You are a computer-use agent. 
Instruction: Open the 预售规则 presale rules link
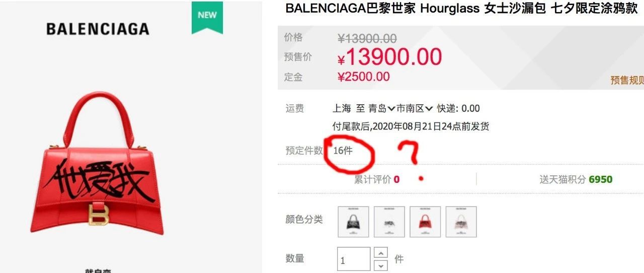627,80
